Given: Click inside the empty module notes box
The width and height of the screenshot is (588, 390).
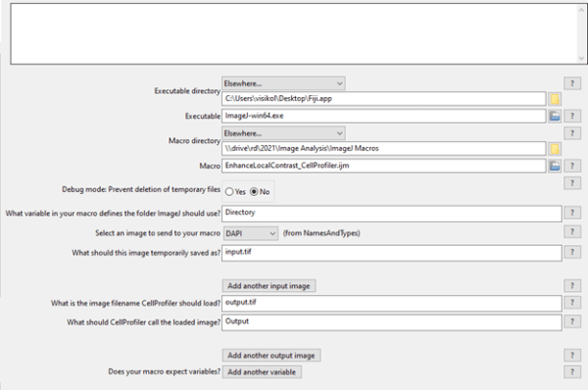Looking at the screenshot, I should 294,33.
